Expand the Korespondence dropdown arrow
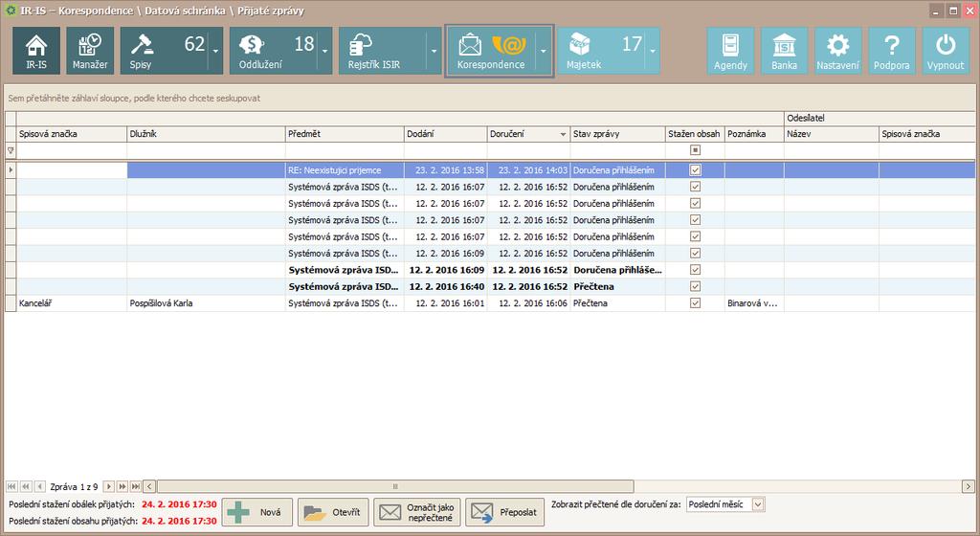Image resolution: width=980 pixels, height=536 pixels. [544, 51]
